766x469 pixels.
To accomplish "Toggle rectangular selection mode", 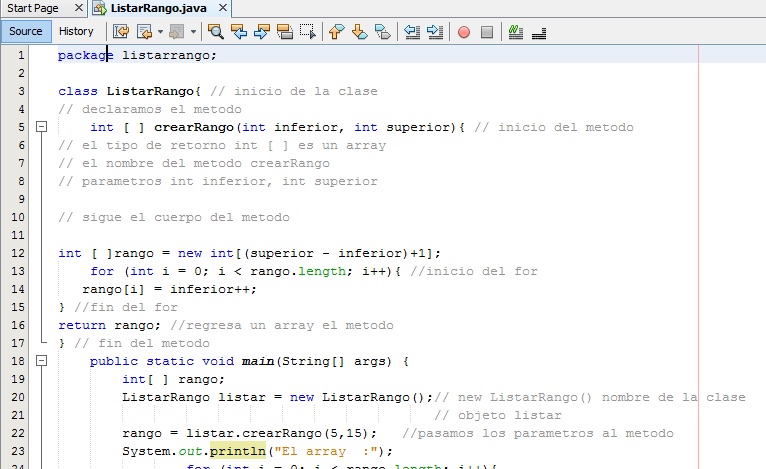I will [x=308, y=31].
